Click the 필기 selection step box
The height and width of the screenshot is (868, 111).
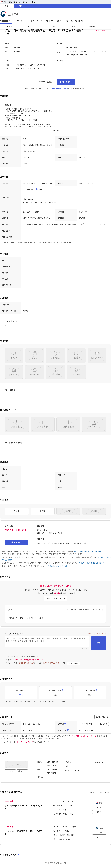click(x=68, y=511)
